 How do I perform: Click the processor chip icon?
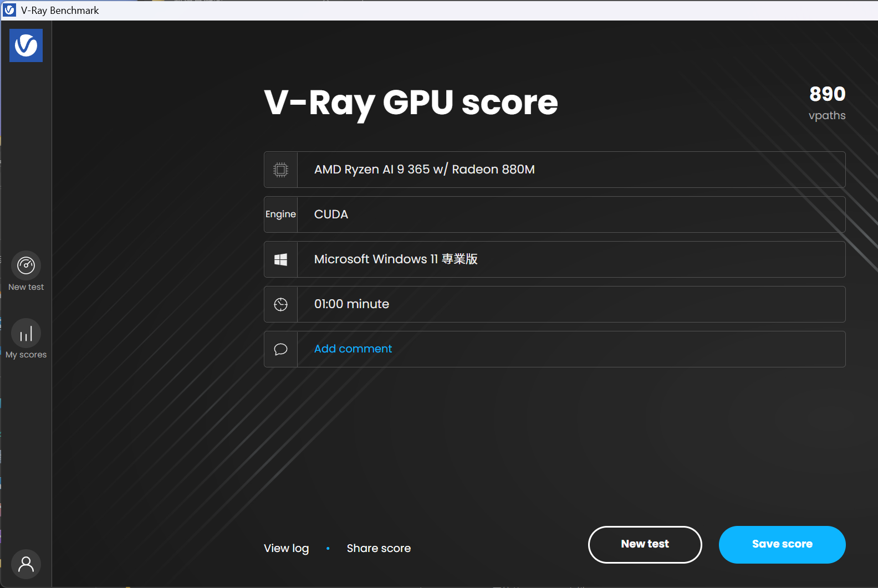click(x=281, y=170)
